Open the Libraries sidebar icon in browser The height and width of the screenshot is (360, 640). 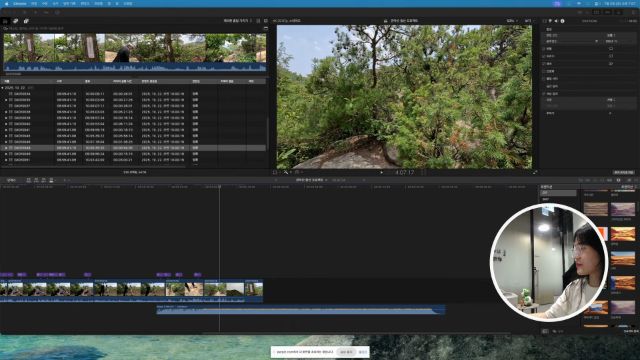point(5,21)
